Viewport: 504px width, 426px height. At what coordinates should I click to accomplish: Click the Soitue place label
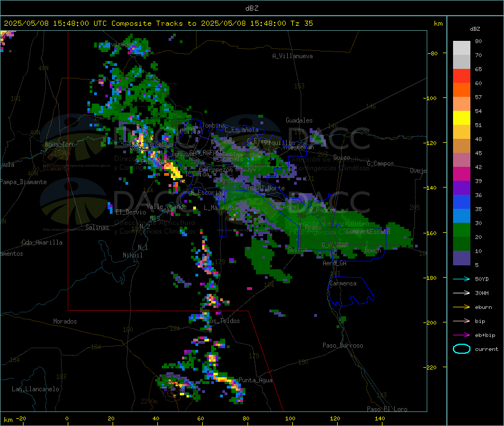[x=297, y=249]
